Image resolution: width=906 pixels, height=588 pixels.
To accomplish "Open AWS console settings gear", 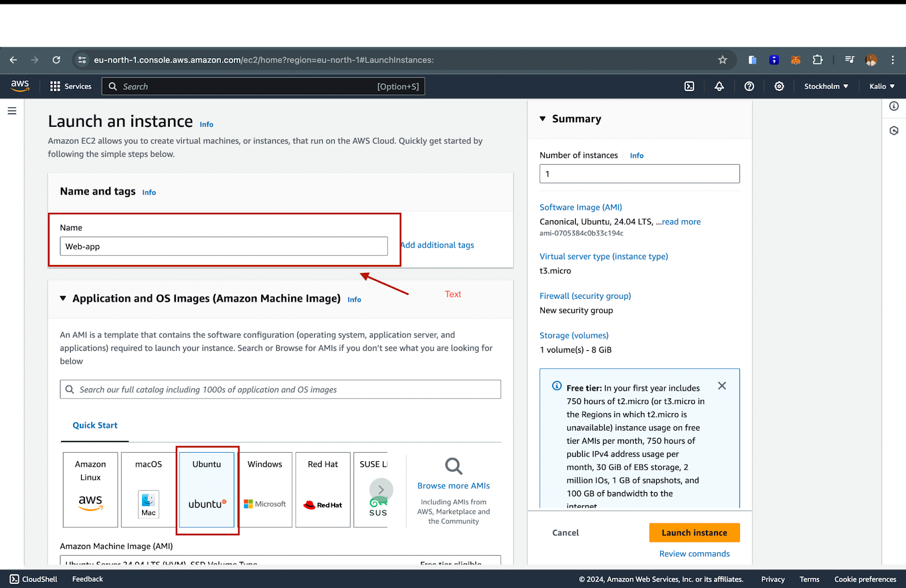I will tap(779, 87).
